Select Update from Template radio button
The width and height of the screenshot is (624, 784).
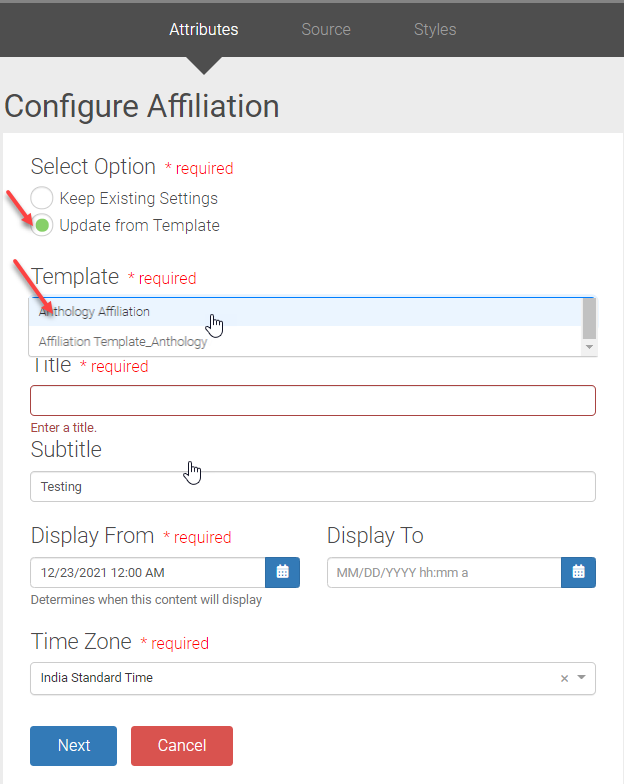pos(42,225)
